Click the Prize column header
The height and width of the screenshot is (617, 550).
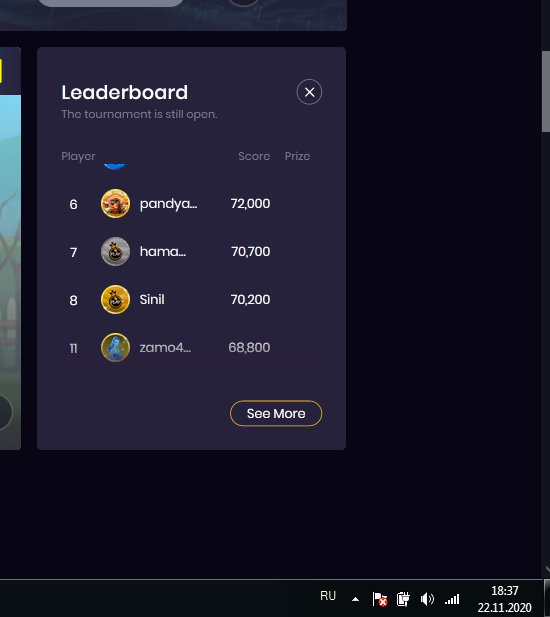[x=297, y=156]
